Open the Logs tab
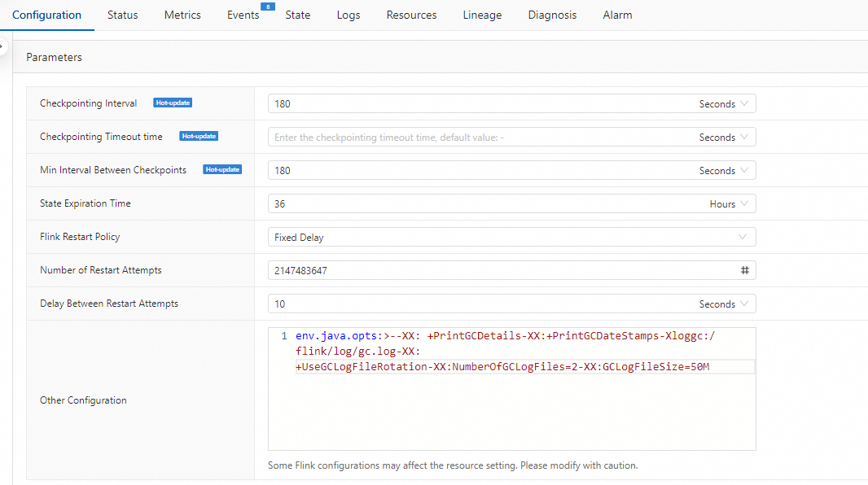 click(x=349, y=15)
